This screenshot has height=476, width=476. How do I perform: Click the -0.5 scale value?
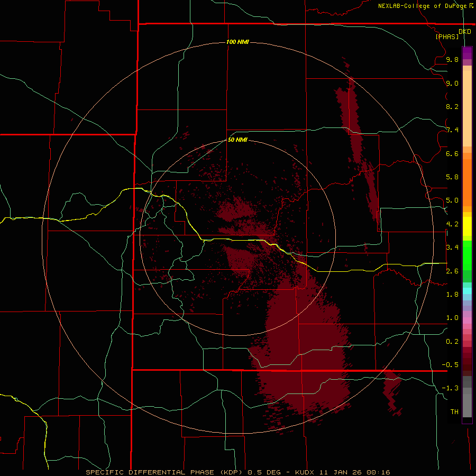coord(450,365)
